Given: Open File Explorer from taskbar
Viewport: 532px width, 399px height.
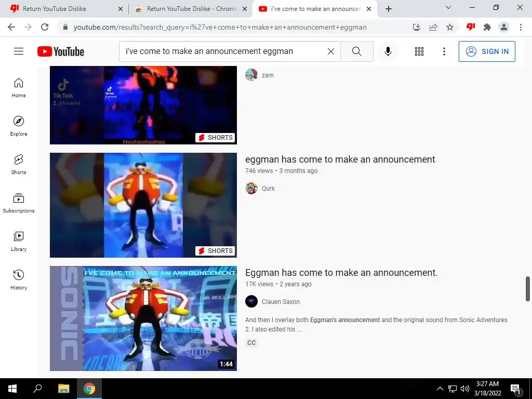Looking at the screenshot, I should pyautogui.click(x=63, y=389).
